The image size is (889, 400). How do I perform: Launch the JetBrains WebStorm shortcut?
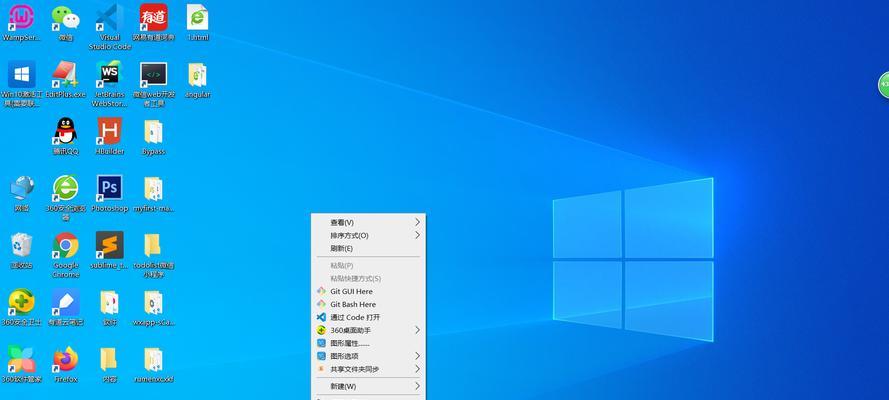(x=109, y=84)
